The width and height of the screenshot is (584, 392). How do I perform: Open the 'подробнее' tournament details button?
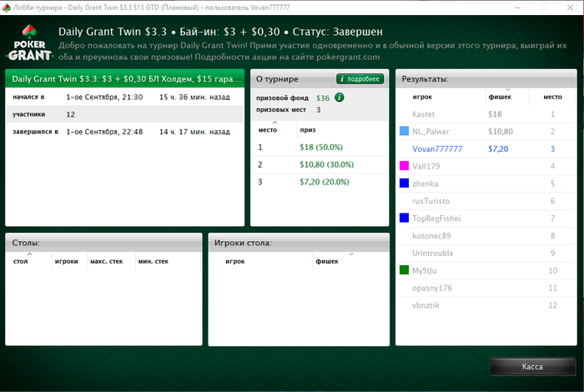pyautogui.click(x=360, y=79)
